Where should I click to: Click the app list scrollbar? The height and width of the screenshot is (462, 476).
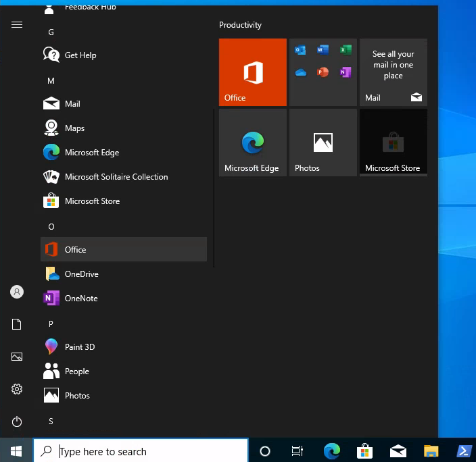coord(214,188)
